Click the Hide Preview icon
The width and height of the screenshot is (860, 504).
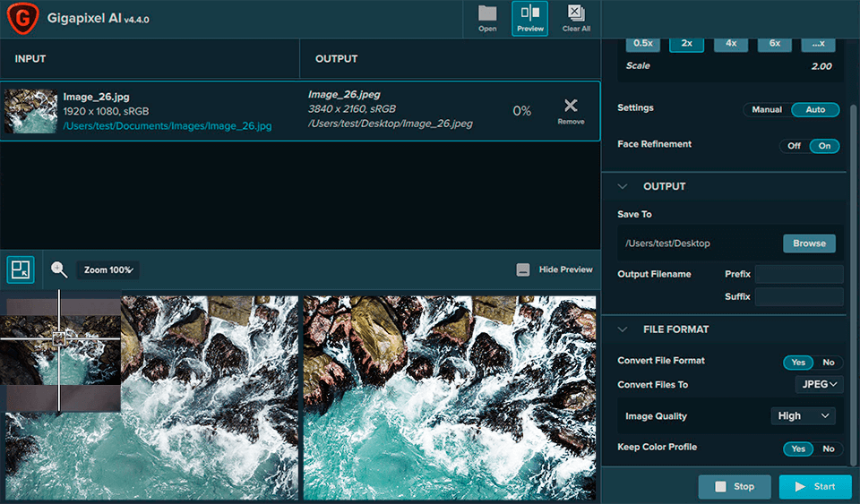[x=523, y=269]
